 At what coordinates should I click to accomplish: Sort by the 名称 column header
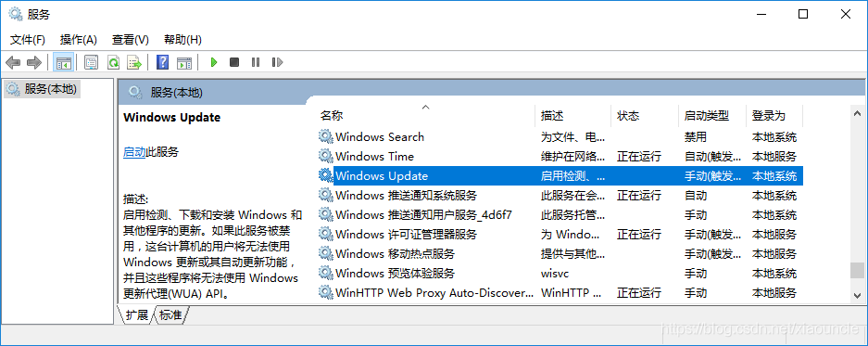(x=332, y=116)
